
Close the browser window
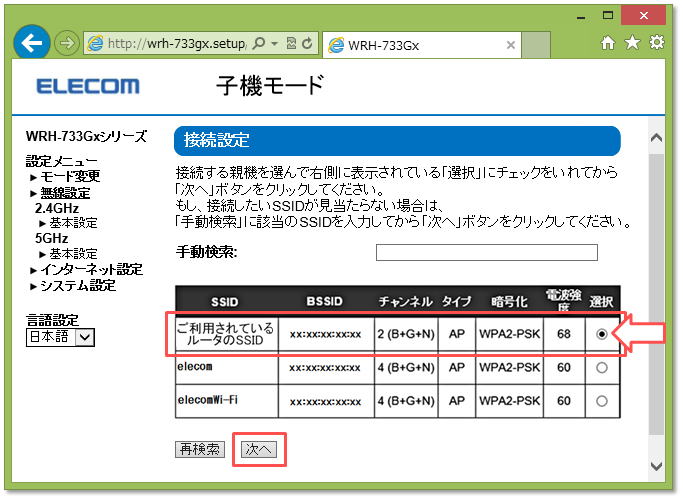[644, 16]
